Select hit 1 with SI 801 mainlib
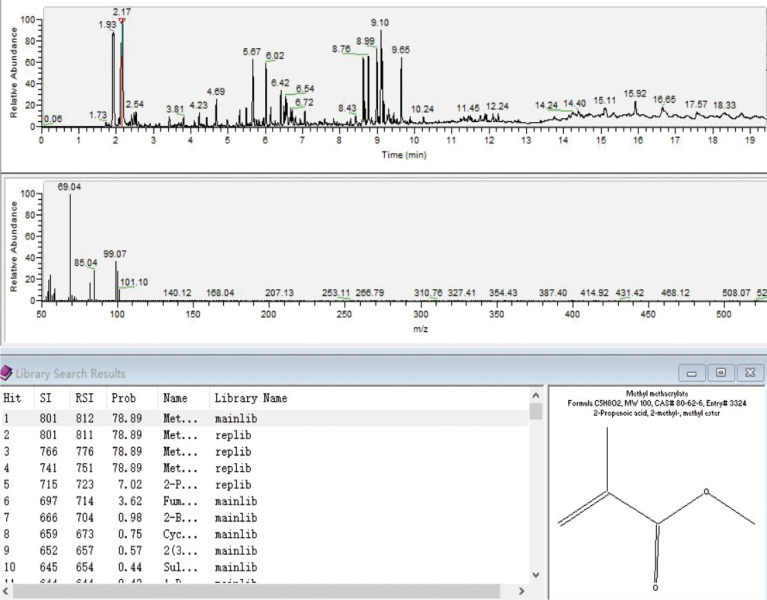 (150, 419)
